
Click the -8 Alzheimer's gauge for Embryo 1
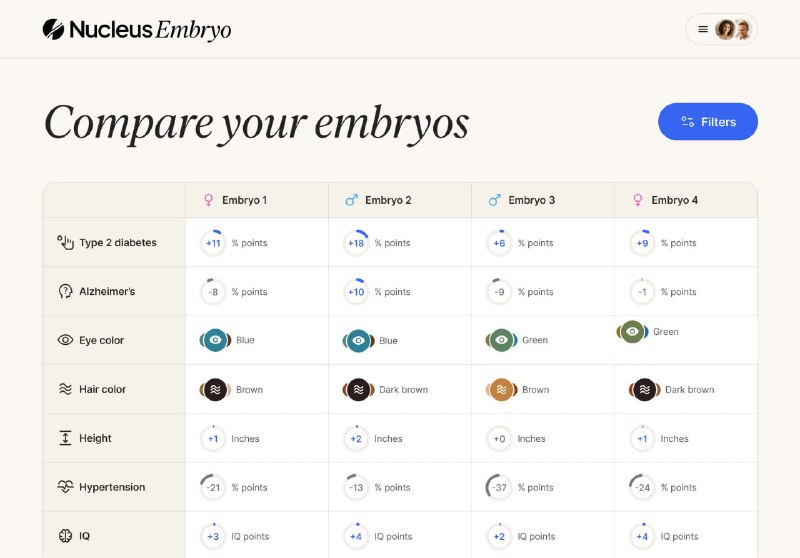click(x=213, y=292)
